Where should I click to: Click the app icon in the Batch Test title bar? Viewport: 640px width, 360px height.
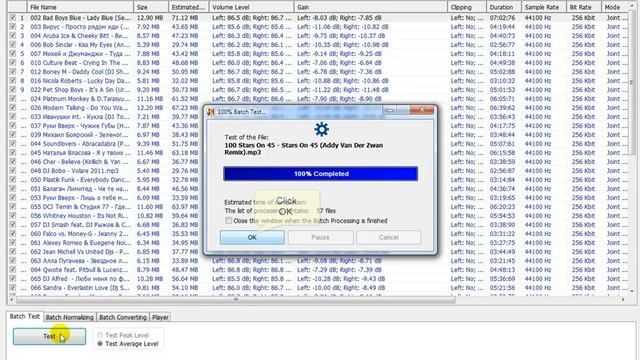pyautogui.click(x=211, y=111)
